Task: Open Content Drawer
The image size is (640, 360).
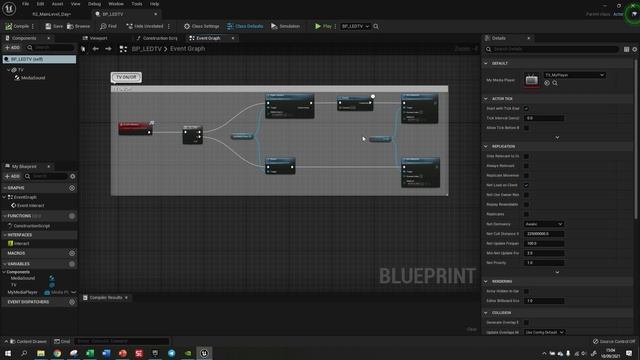Action: coord(28,341)
